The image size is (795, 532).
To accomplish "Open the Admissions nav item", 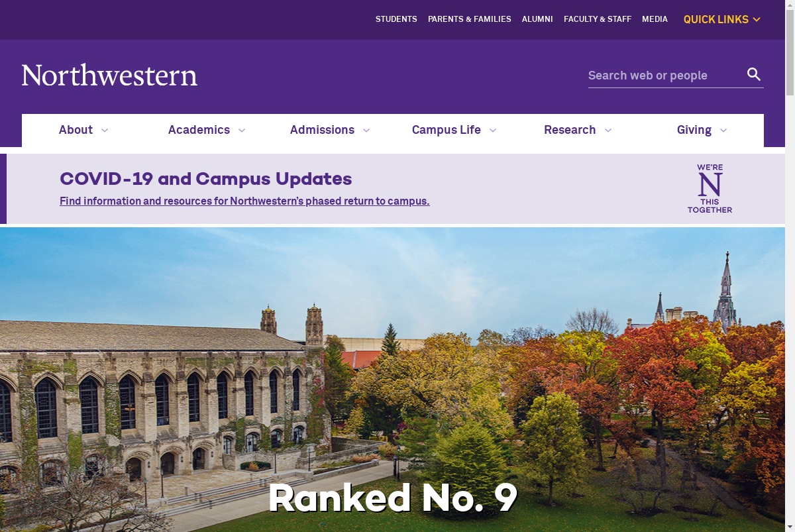I will coord(322,130).
